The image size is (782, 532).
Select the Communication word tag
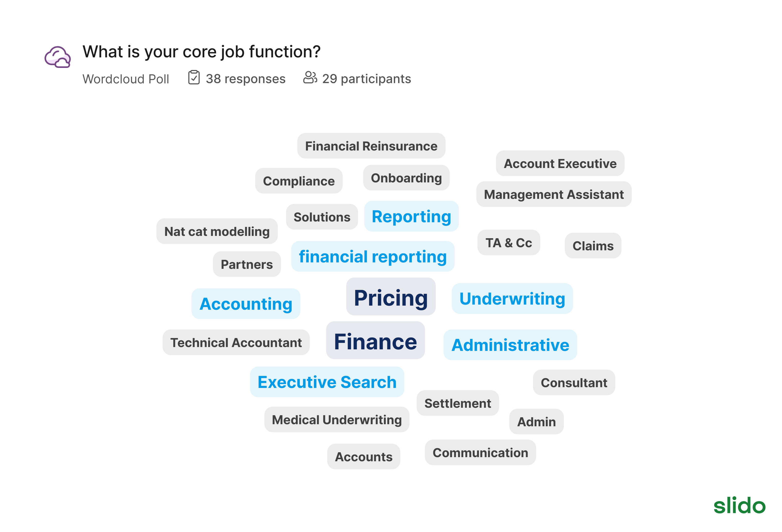click(x=480, y=453)
